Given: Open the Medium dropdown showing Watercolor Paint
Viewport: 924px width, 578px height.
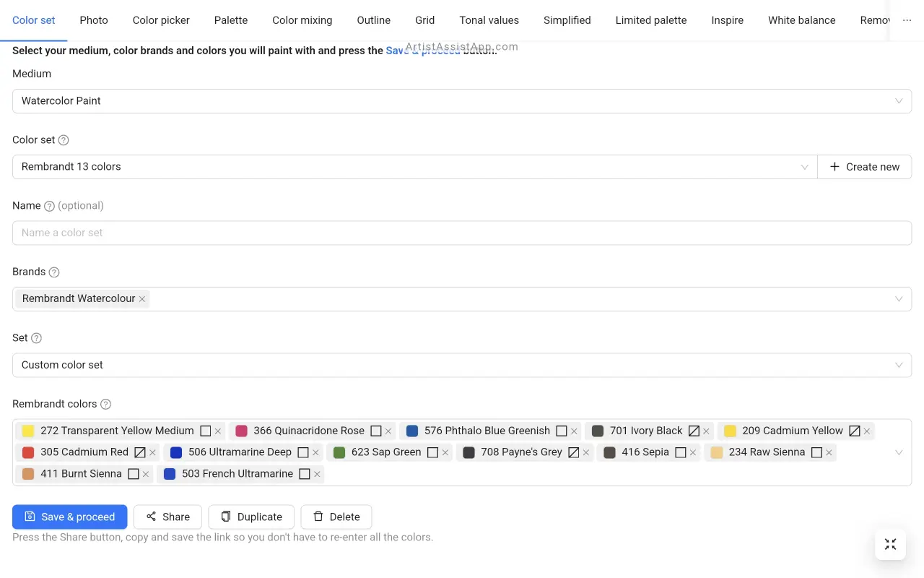Looking at the screenshot, I should (x=462, y=101).
